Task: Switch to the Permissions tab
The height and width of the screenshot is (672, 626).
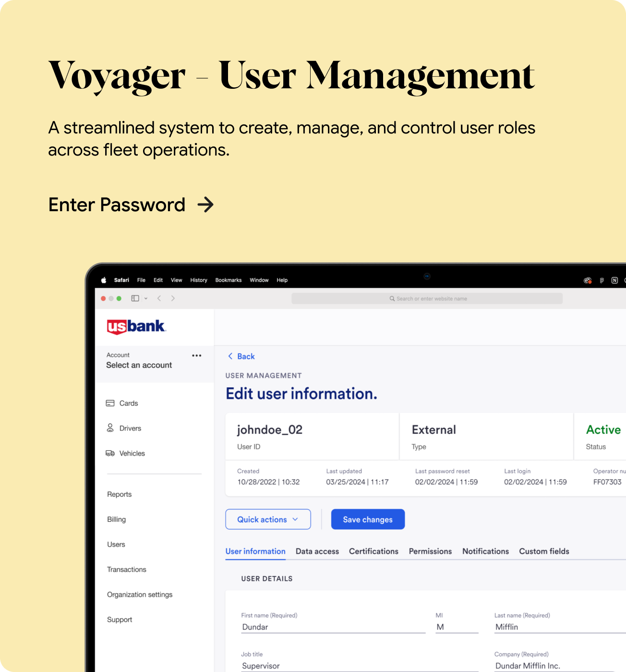Action: [x=430, y=551]
